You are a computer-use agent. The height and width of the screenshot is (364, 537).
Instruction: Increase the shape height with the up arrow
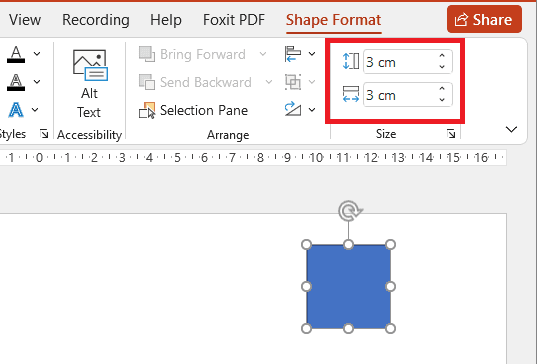click(442, 56)
